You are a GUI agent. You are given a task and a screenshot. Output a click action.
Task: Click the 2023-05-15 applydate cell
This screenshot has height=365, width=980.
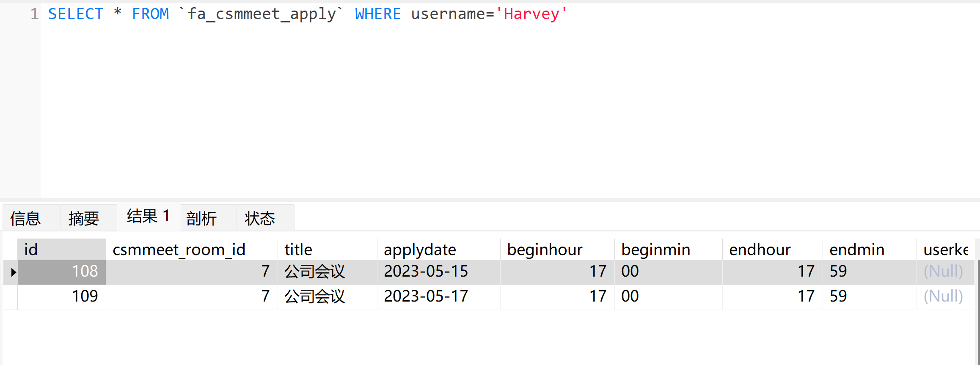pos(438,272)
